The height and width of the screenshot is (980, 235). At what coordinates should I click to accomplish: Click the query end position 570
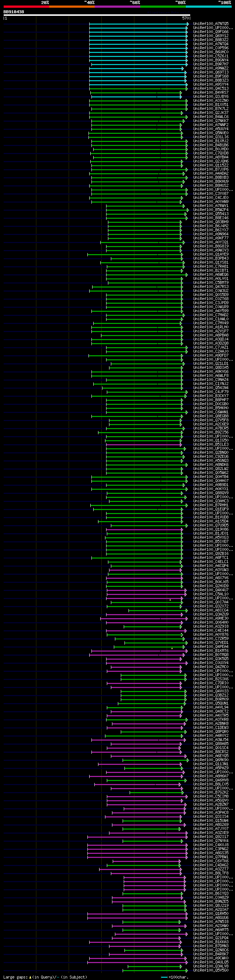(x=185, y=18)
